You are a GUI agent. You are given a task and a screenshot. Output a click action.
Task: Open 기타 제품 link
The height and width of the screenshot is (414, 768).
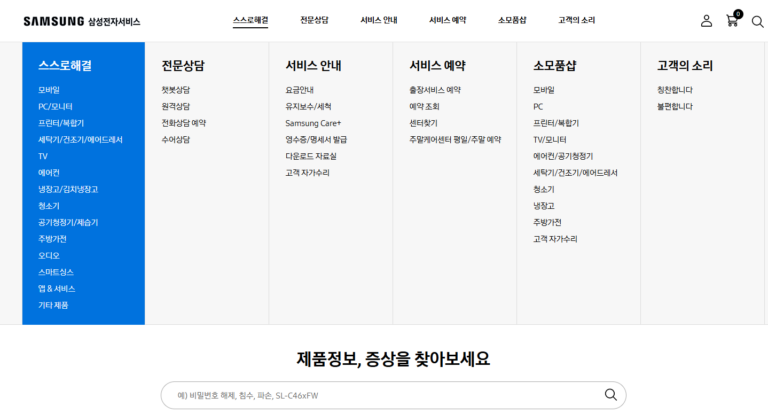[x=53, y=305]
